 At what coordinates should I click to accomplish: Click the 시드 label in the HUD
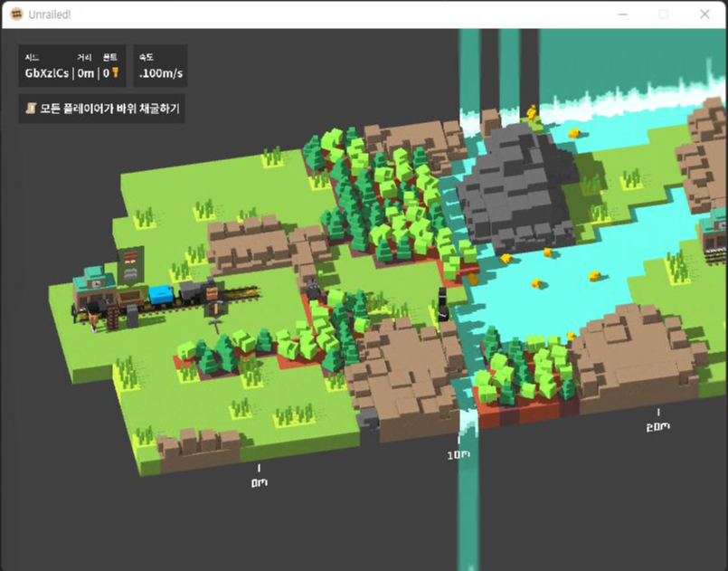tap(32, 58)
